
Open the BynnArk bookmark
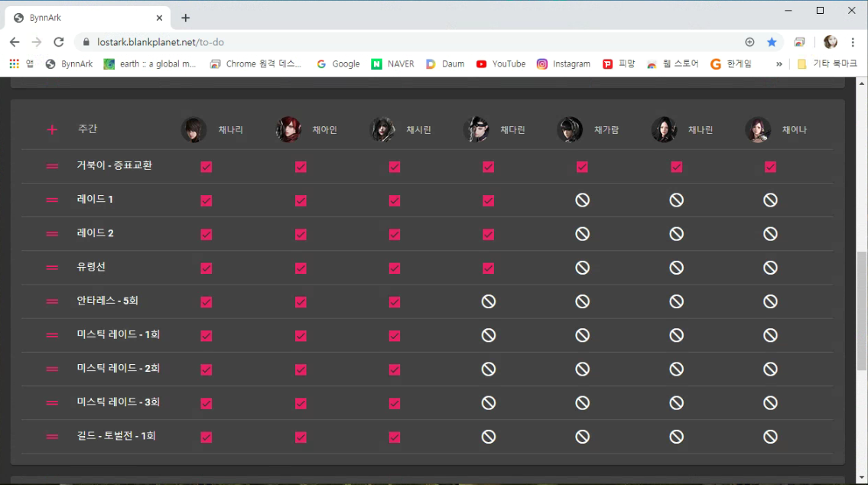click(x=69, y=63)
